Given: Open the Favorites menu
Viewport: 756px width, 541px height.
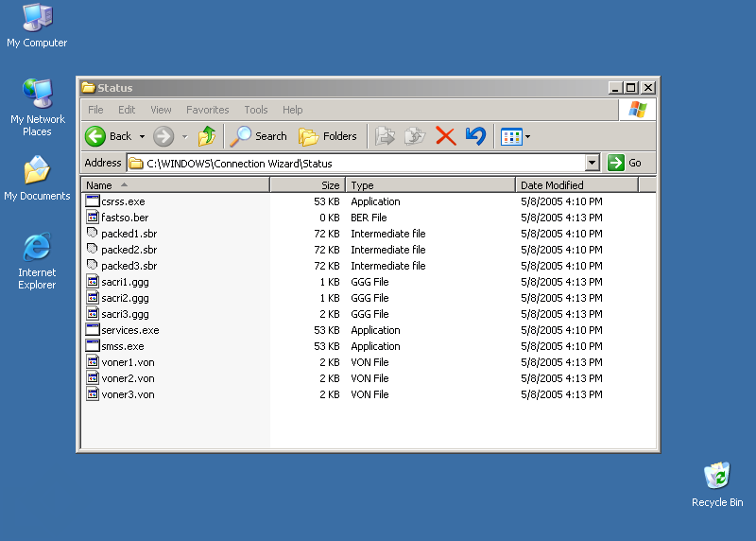Looking at the screenshot, I should [x=207, y=110].
